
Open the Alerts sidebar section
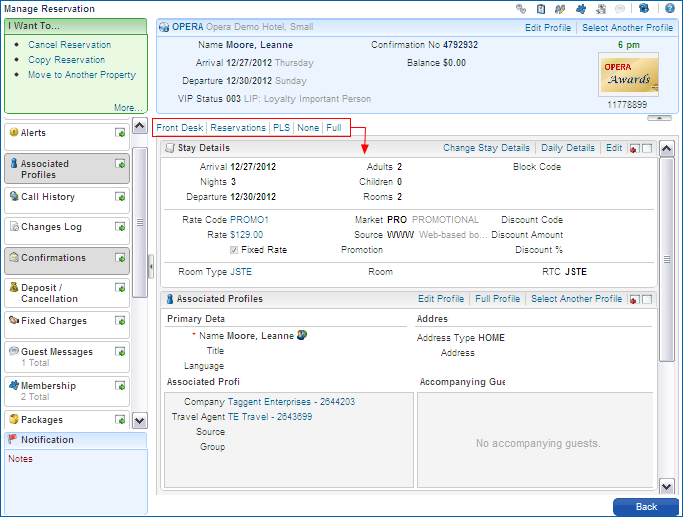[67, 137]
